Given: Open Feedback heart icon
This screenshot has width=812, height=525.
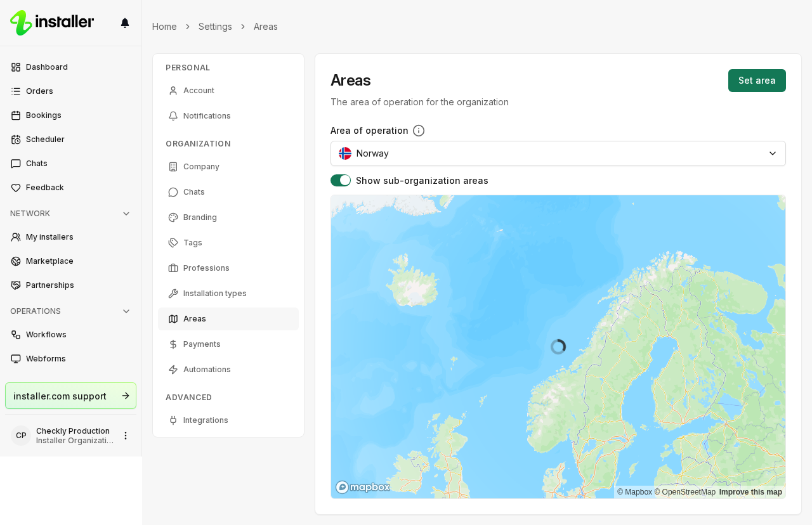Looking at the screenshot, I should coord(16,188).
